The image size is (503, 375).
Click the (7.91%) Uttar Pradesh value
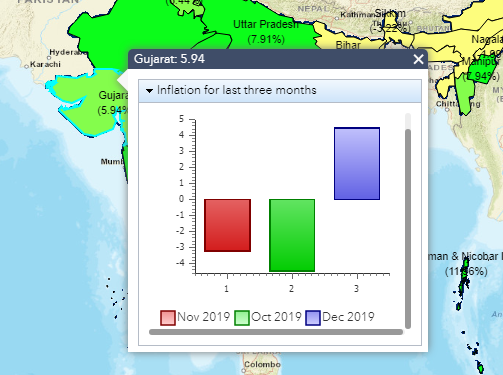266,39
